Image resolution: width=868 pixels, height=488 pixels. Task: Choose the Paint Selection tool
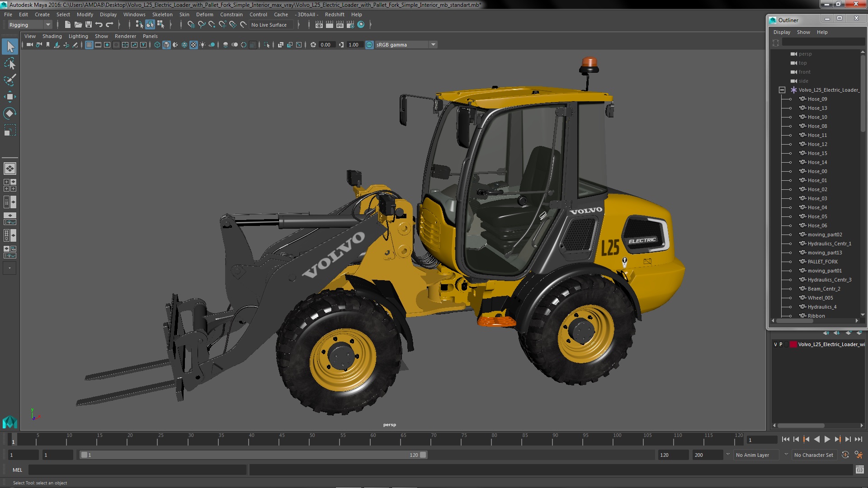tap(10, 80)
